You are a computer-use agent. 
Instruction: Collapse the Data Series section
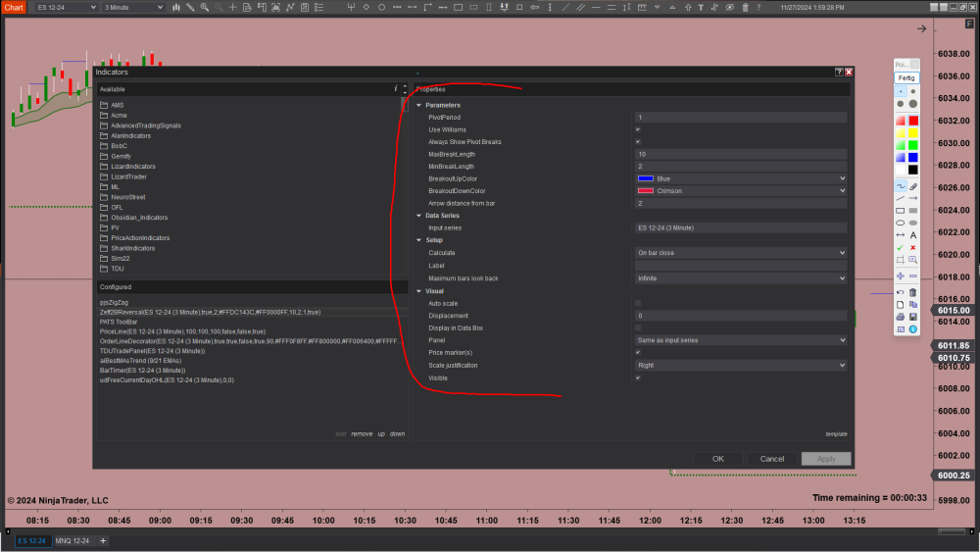coord(418,215)
